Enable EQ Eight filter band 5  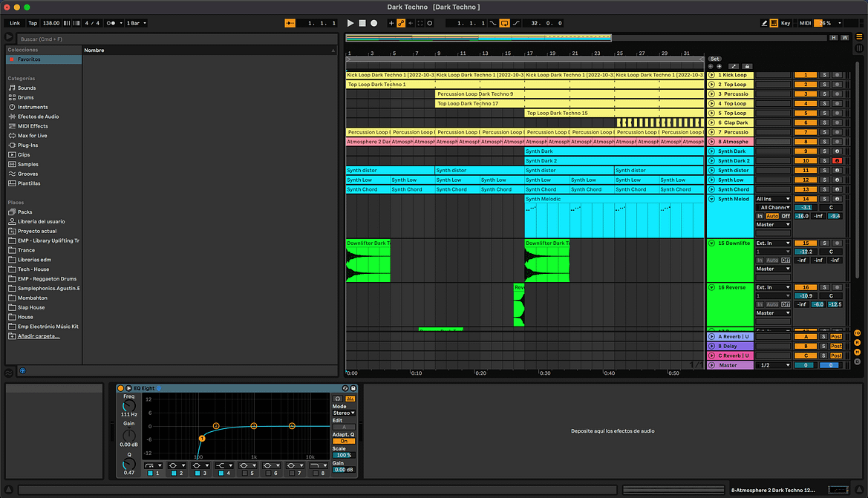pyautogui.click(x=244, y=473)
